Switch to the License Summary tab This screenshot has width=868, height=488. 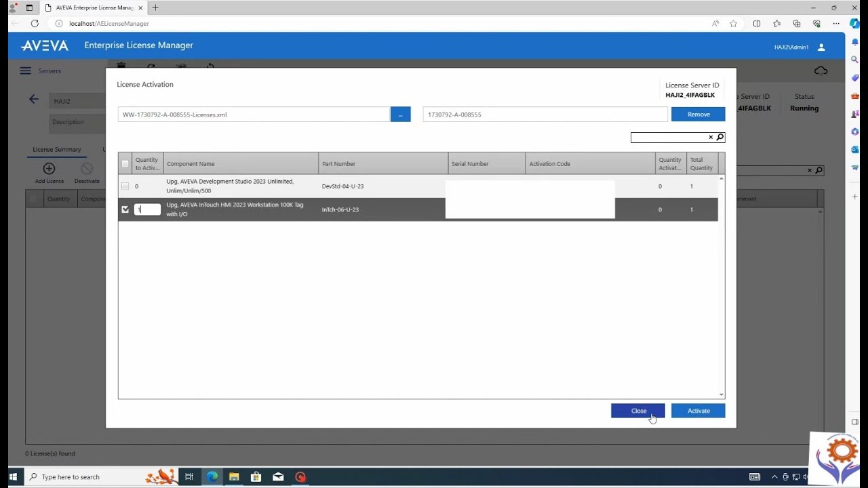(x=56, y=149)
